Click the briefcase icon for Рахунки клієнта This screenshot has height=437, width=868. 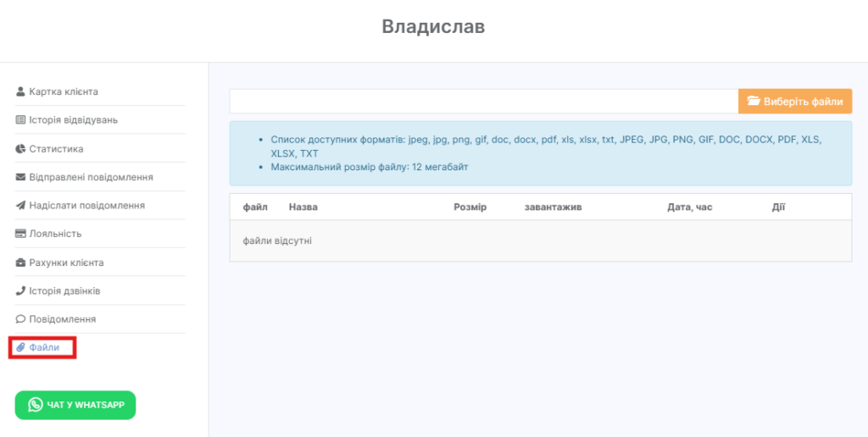21,263
